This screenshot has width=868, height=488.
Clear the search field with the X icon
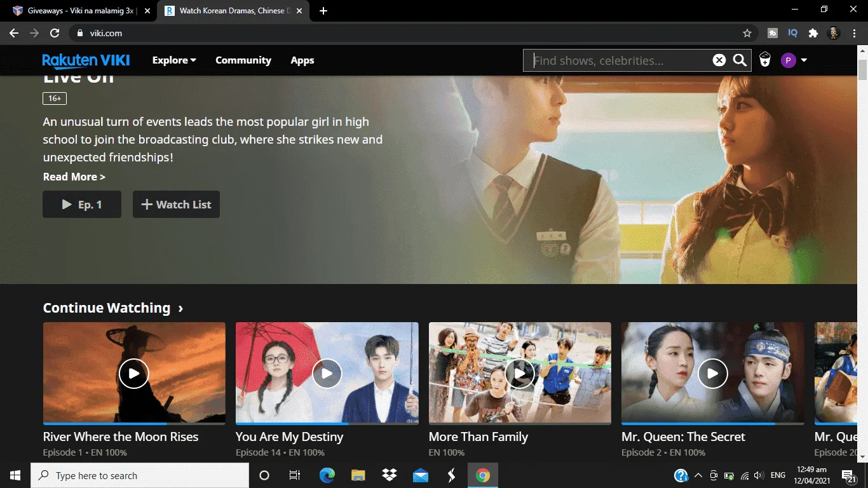pyautogui.click(x=719, y=60)
